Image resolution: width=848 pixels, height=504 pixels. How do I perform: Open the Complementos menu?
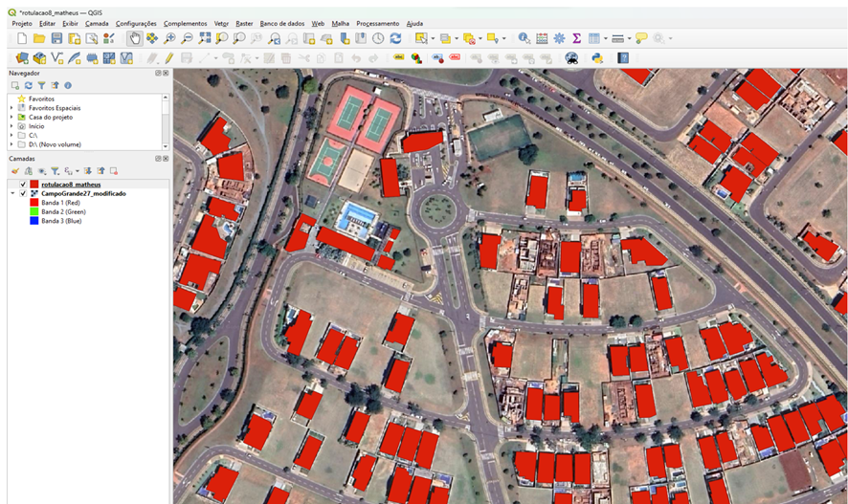pos(185,23)
